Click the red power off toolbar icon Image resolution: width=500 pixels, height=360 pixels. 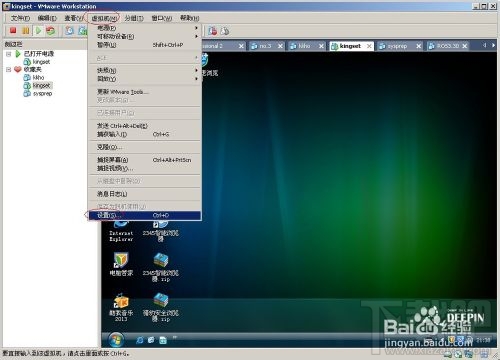pyautogui.click(x=13, y=31)
